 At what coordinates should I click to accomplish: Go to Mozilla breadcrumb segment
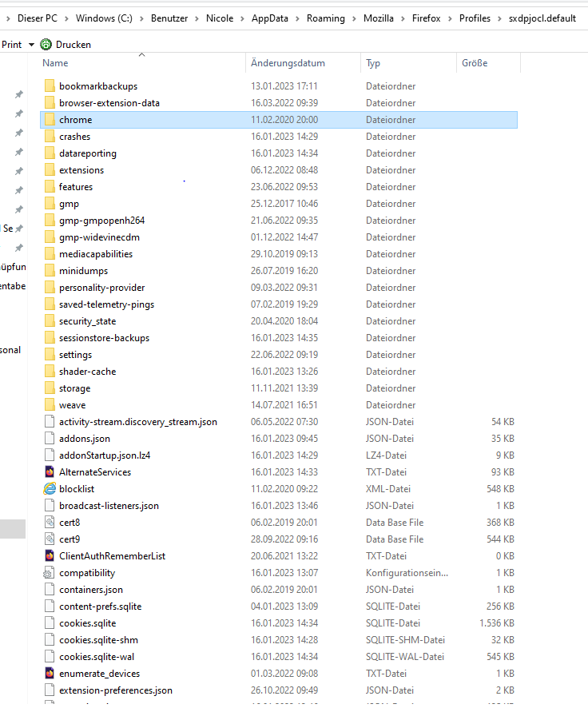[x=379, y=18]
